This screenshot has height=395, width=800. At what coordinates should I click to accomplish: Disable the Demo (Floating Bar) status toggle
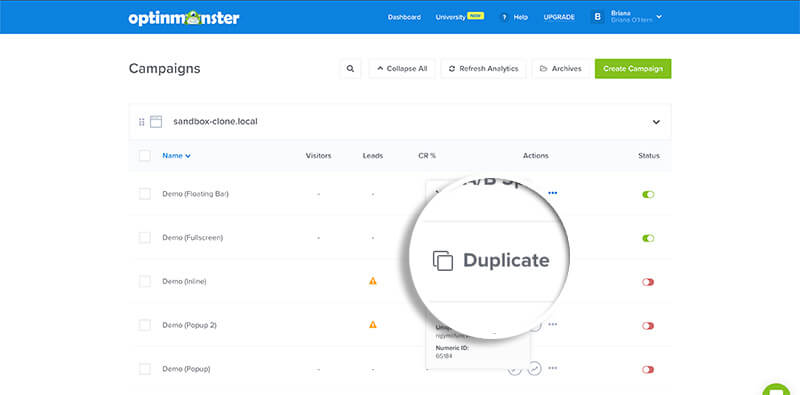[x=648, y=194]
